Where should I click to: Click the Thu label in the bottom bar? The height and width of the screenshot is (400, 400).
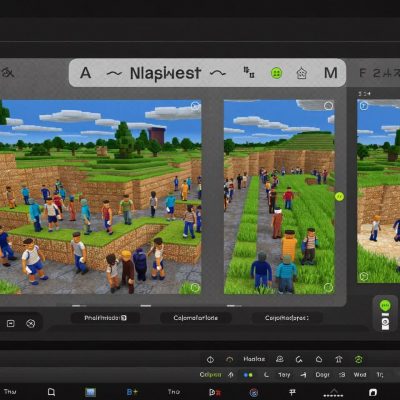pyautogui.click(x=10, y=392)
